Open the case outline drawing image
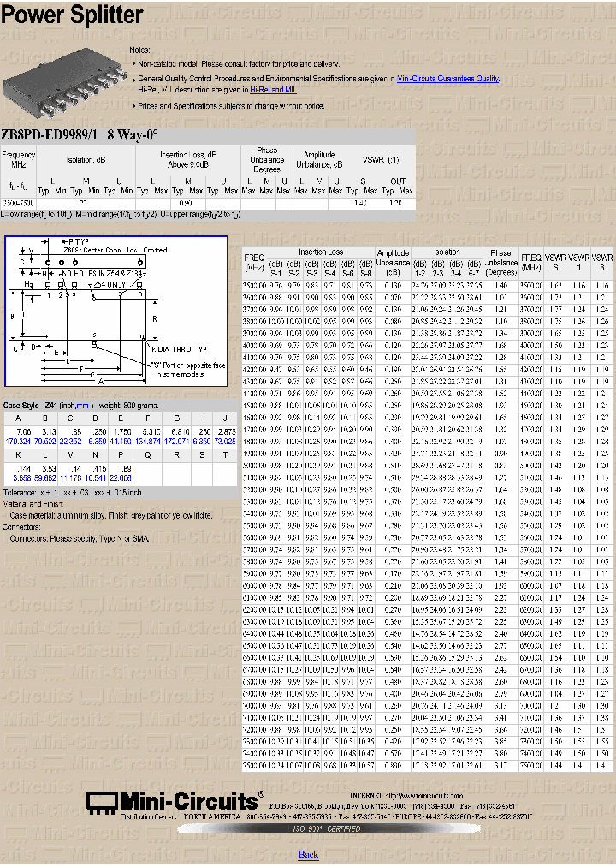This screenshot has height=866, width=616. pos(115,311)
